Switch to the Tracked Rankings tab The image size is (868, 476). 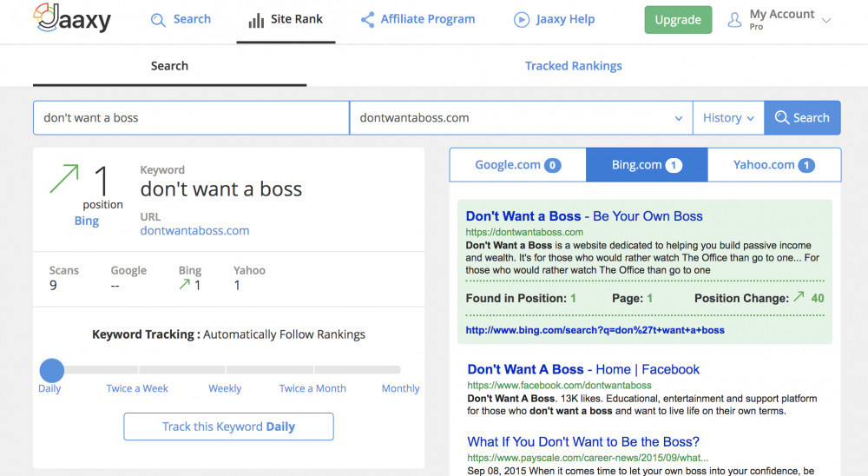click(x=574, y=66)
